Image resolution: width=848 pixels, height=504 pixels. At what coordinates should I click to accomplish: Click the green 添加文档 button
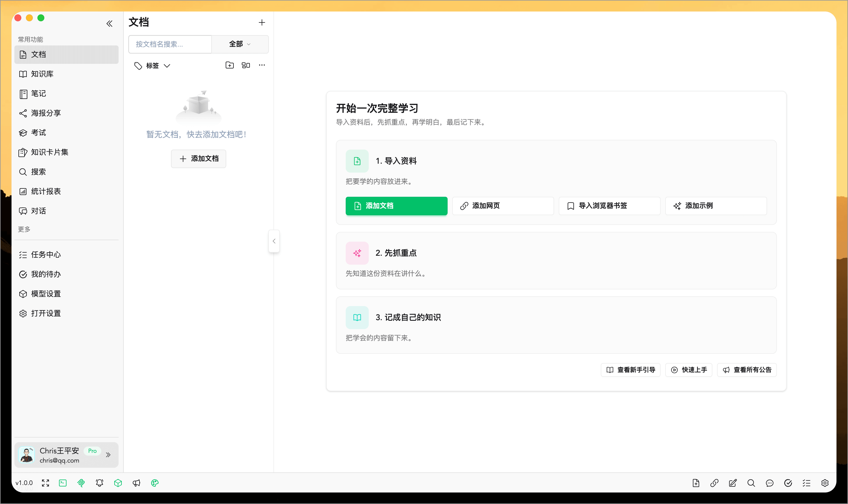[396, 206]
